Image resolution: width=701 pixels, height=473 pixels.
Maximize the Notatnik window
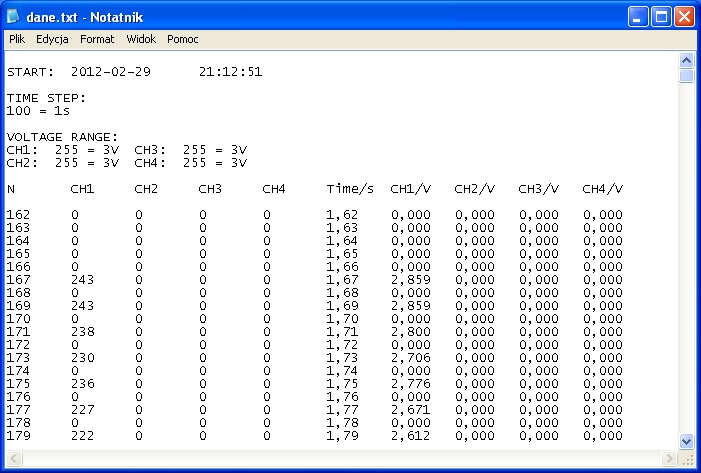click(661, 17)
